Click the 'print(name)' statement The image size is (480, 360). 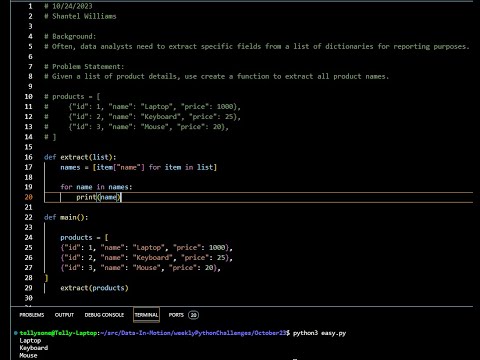[x=99, y=197]
